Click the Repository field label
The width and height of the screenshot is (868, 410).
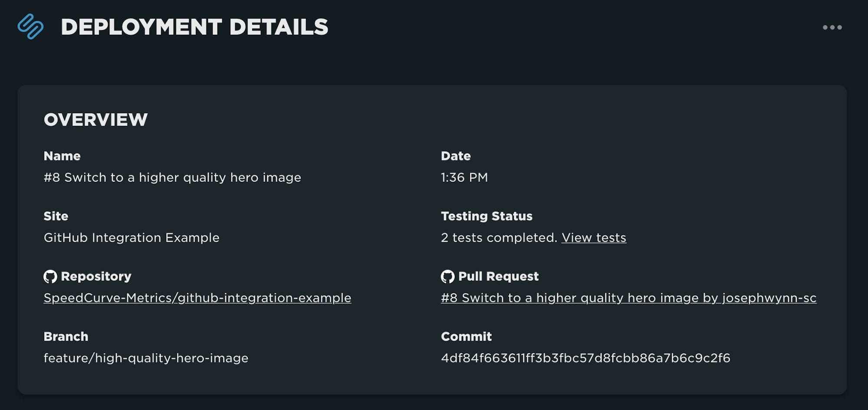click(x=96, y=276)
